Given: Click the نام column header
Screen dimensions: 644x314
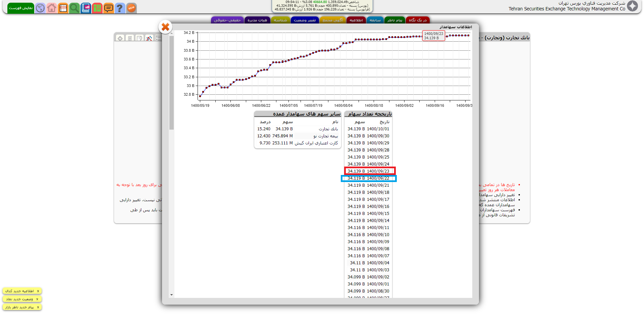Looking at the screenshot, I should pyautogui.click(x=335, y=122).
